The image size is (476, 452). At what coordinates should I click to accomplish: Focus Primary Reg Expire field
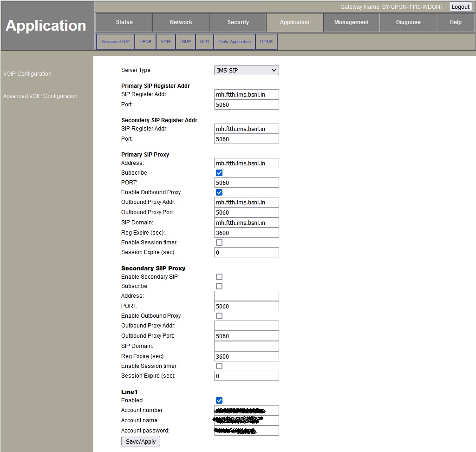(246, 233)
